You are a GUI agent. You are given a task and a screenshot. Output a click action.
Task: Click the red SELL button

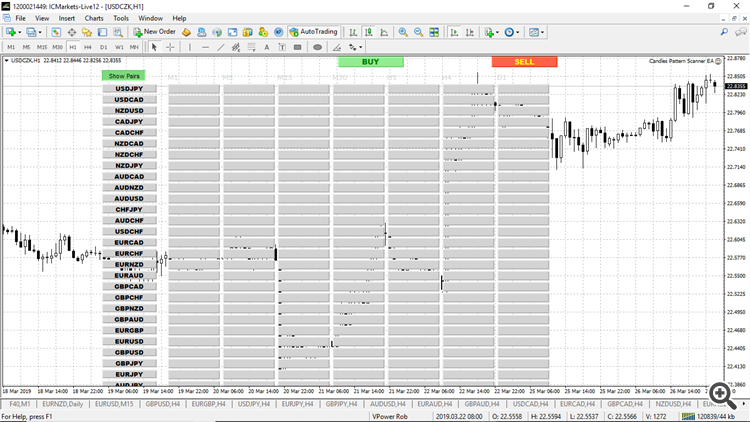[x=524, y=62]
